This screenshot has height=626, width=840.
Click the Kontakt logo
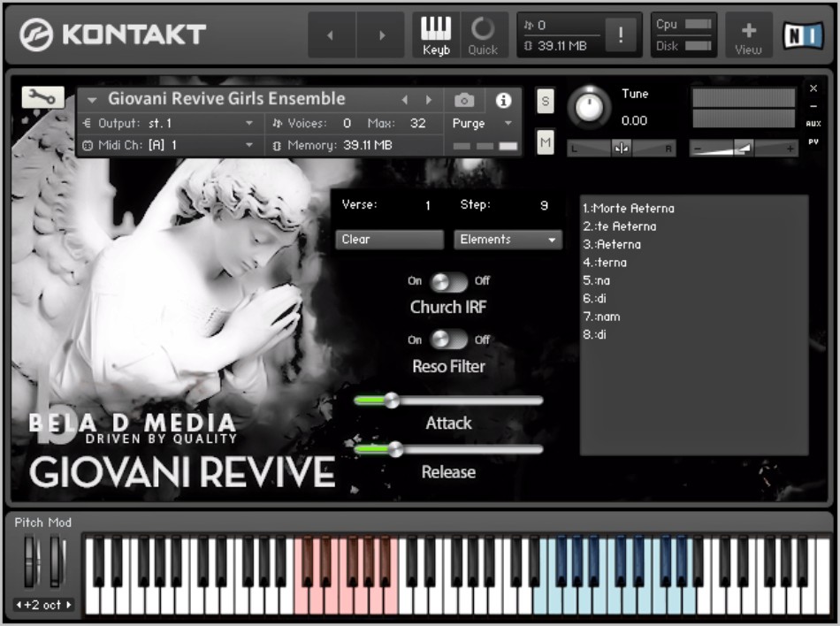(x=112, y=34)
